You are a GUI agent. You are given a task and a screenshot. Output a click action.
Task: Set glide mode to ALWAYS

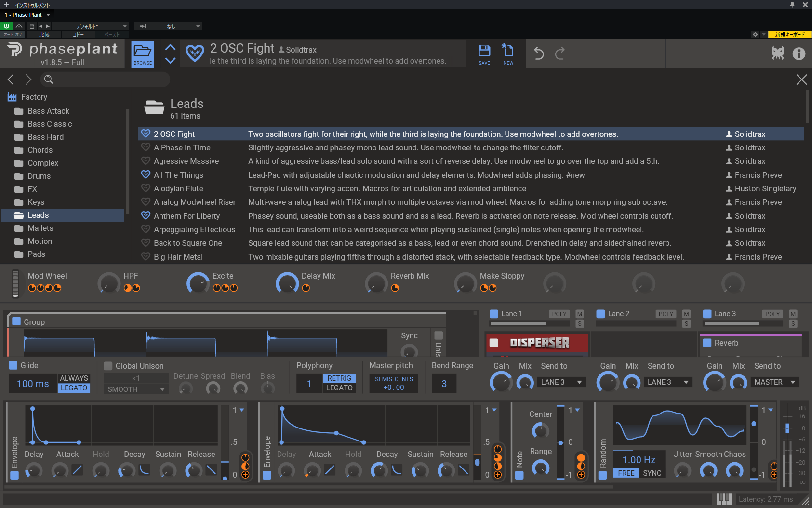74,378
